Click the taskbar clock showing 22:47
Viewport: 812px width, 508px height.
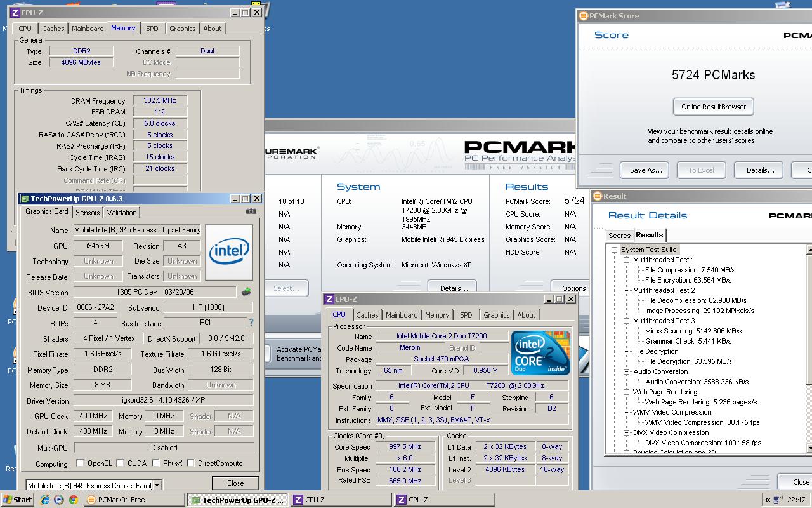click(796, 500)
